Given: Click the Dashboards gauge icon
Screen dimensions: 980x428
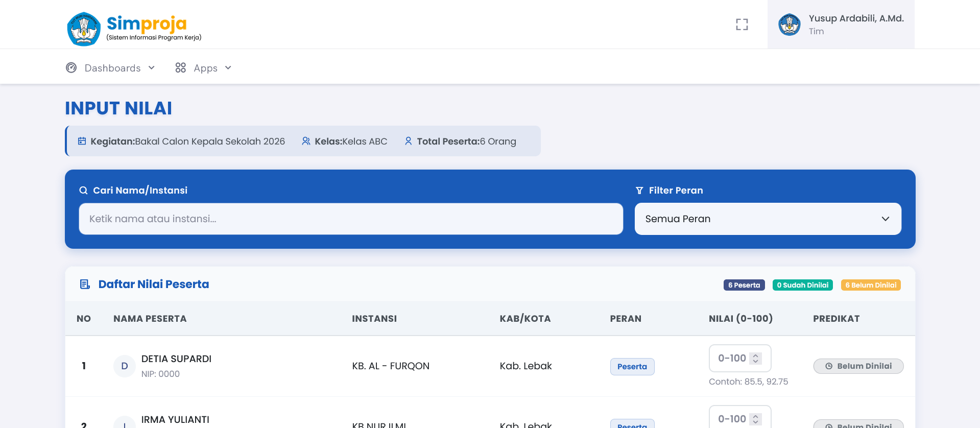Looking at the screenshot, I should click(71, 67).
